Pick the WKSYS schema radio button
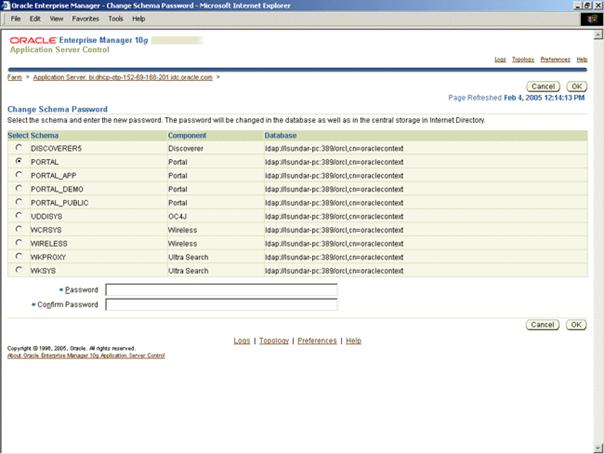Image resolution: width=604 pixels, height=454 pixels. (19, 269)
